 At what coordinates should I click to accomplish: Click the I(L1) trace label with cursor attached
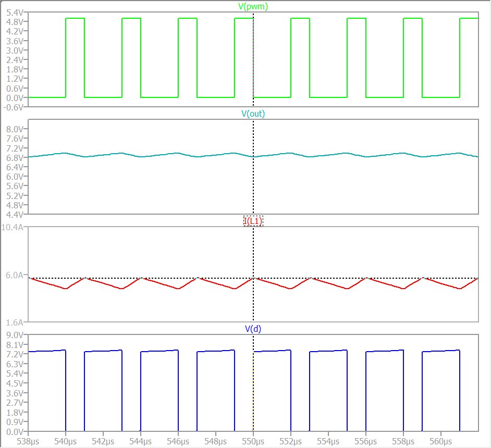coord(253,221)
